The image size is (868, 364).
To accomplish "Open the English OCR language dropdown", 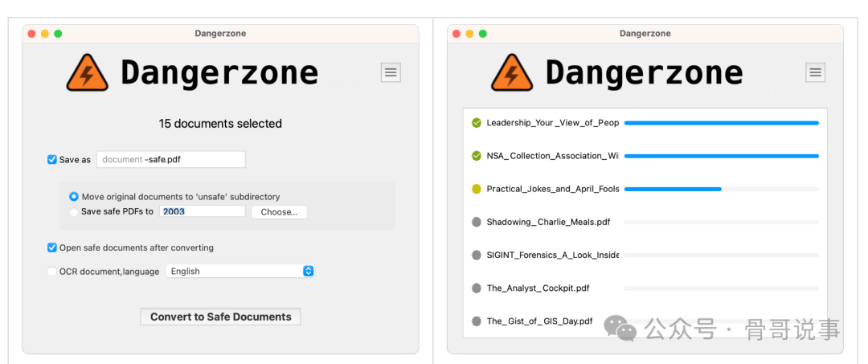I will click(240, 271).
